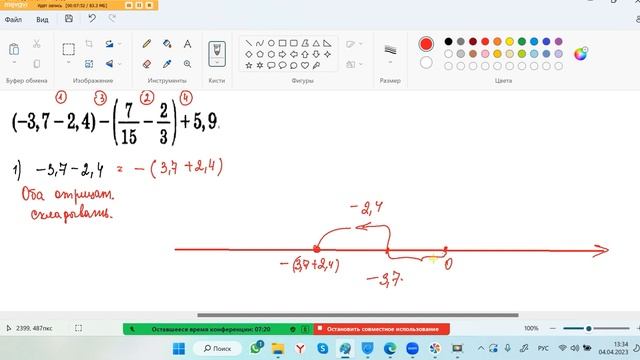Pick the yellow color swatch
Viewport: 640px width, 360px height.
pyautogui.click(x=509, y=41)
